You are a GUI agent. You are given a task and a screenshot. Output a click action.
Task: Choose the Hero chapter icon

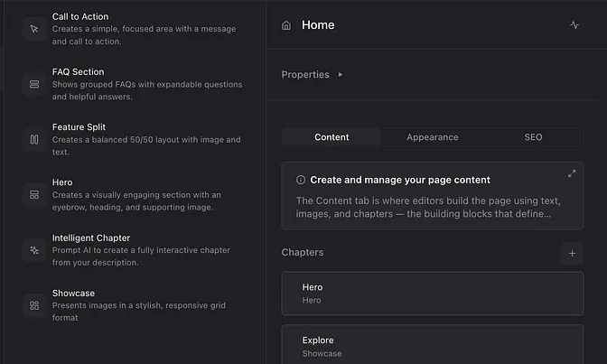34,194
